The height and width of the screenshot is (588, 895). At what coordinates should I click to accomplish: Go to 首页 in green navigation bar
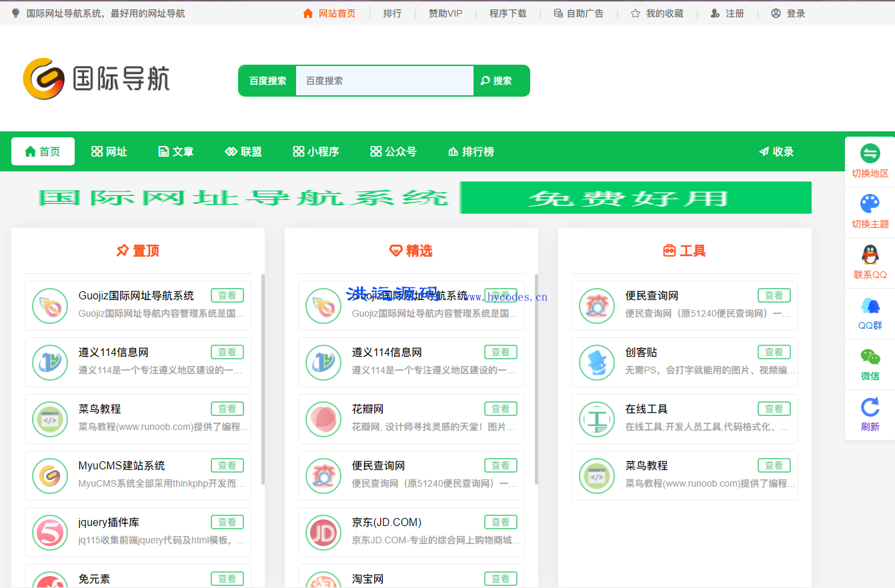43,151
